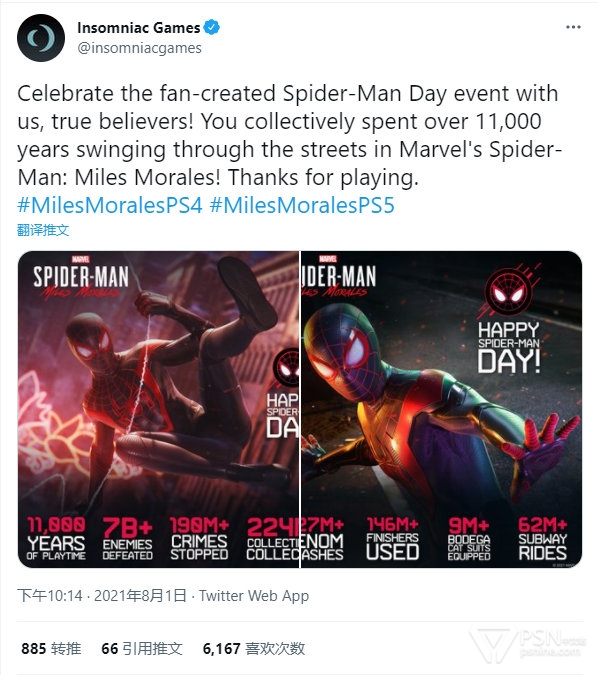Open the @insomniacgames handle link
This screenshot has height=675, width=598.
click(x=139, y=48)
